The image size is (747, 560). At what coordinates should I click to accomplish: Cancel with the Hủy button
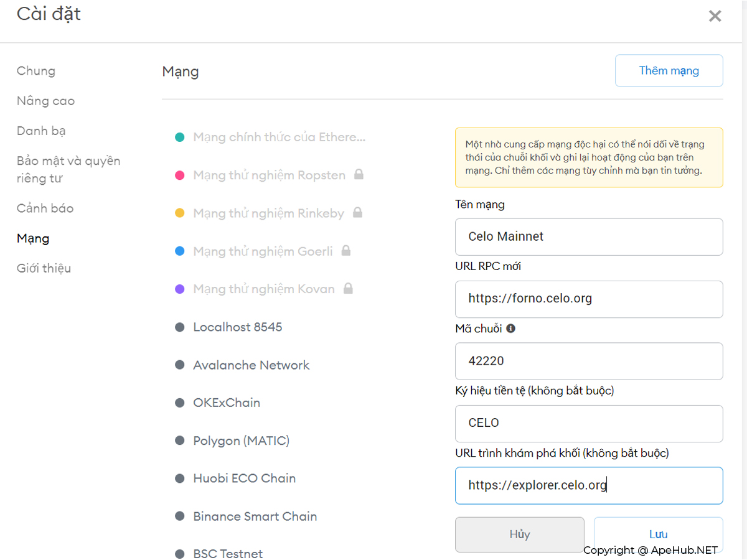tap(519, 534)
